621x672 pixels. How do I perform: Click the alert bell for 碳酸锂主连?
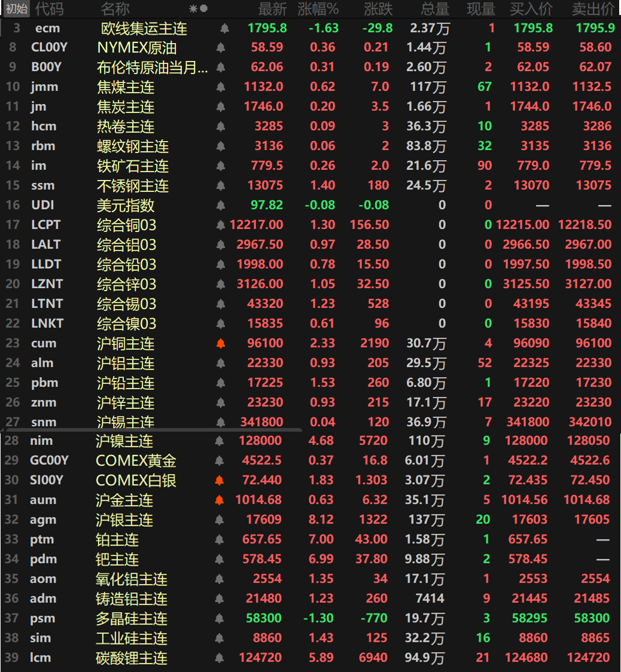pos(220,658)
